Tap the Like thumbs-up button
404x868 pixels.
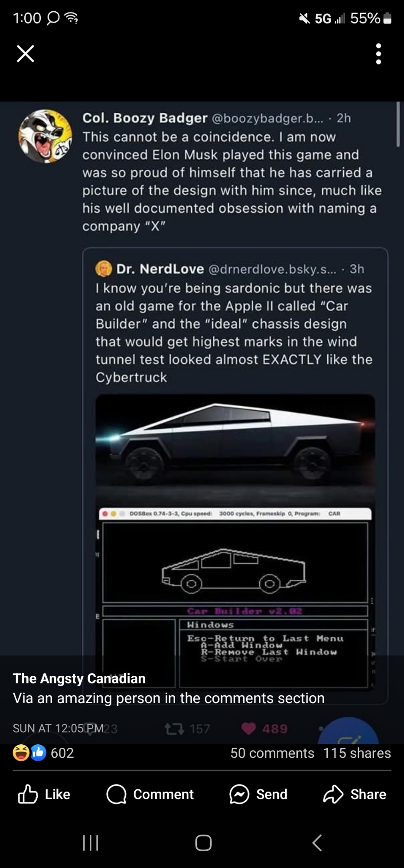(44, 794)
